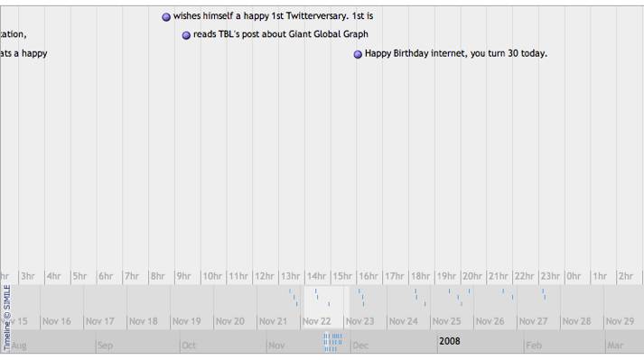This screenshot has height=360, width=644.
Task: Select Nov 23 on the day band
Action: click(x=359, y=321)
